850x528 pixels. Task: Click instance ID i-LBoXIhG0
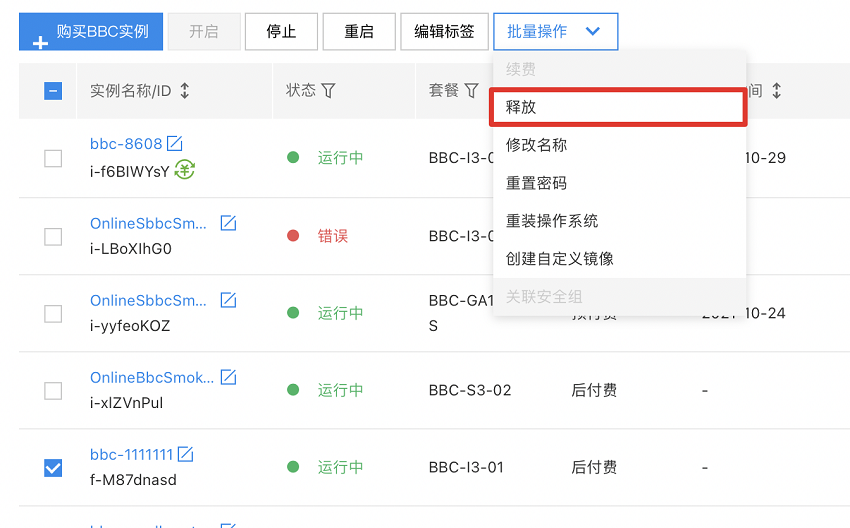[x=131, y=249]
